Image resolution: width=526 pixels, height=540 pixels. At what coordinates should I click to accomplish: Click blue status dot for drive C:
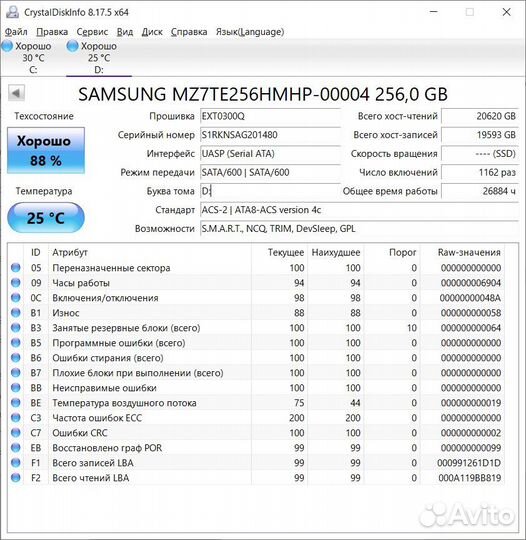7,46
